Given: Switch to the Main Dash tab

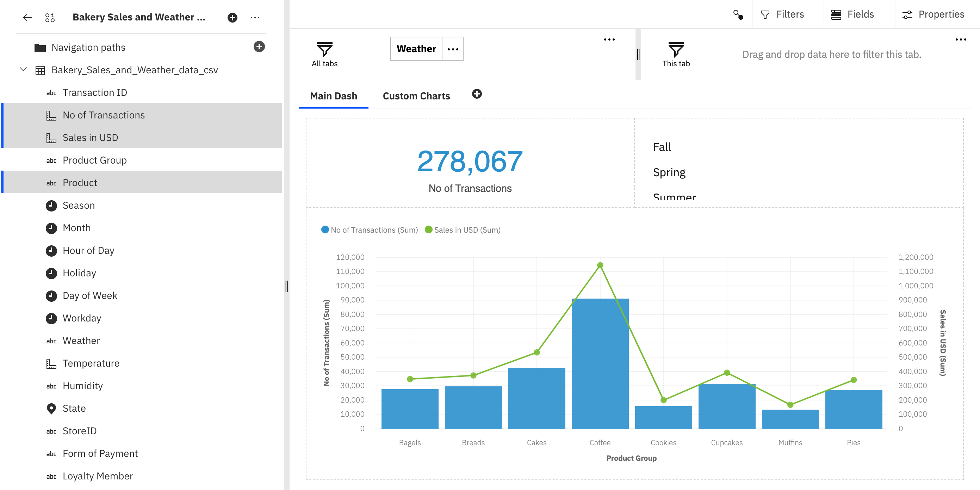Looking at the screenshot, I should (334, 95).
